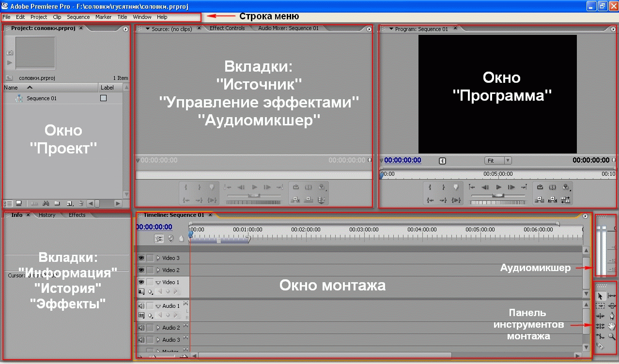Image resolution: width=619 pixels, height=364 pixels.
Task: Mute Audio 1 track speaker
Action: [141, 306]
